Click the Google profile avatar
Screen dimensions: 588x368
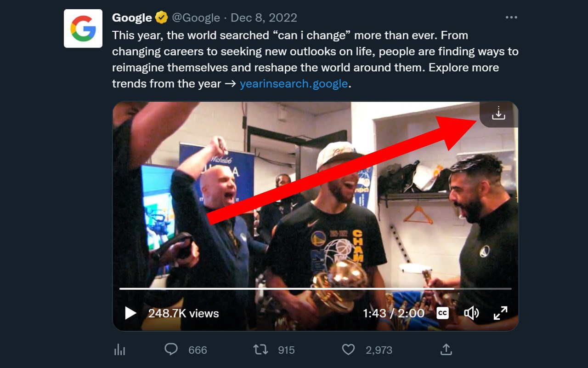(x=83, y=29)
